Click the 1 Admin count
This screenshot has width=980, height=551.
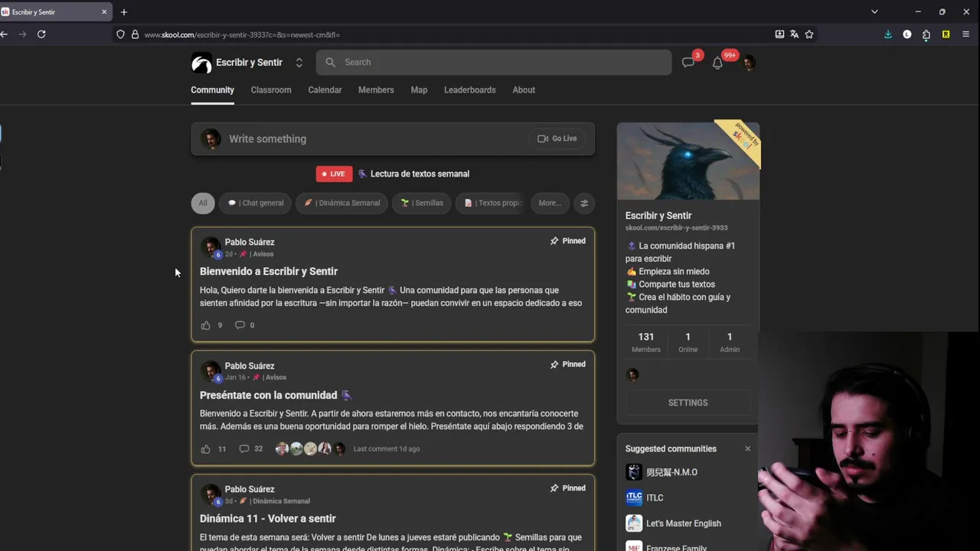coord(730,342)
